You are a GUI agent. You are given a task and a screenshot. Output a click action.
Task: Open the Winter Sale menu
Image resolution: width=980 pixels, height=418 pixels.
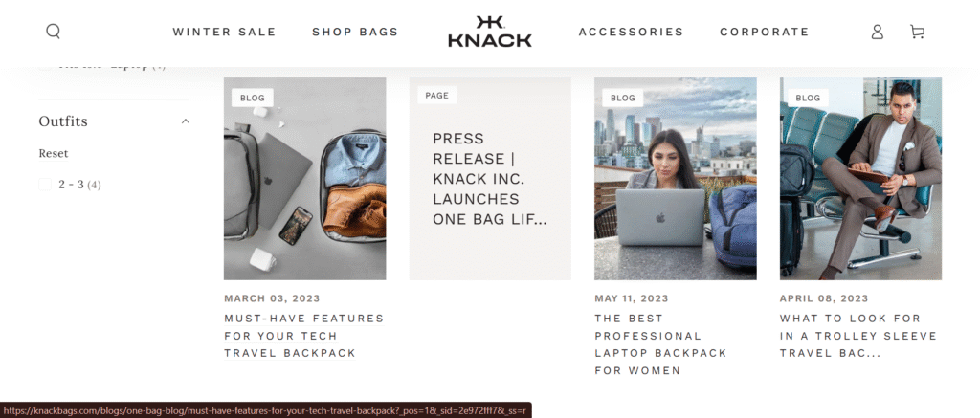tap(224, 32)
